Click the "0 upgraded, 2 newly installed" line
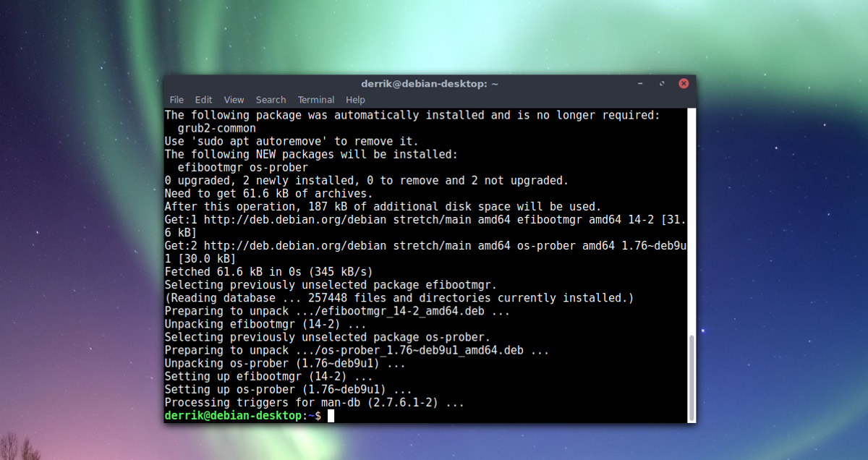868x460 pixels. [x=367, y=180]
